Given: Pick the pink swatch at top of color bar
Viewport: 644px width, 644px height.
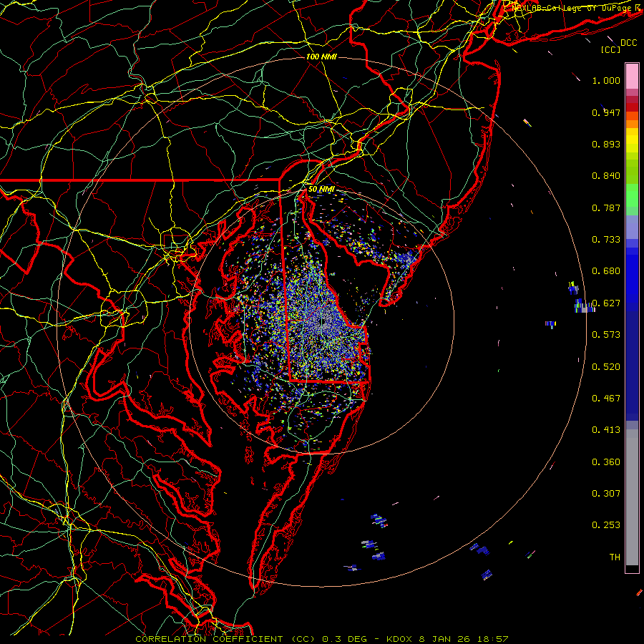Looking at the screenshot, I should (632, 76).
